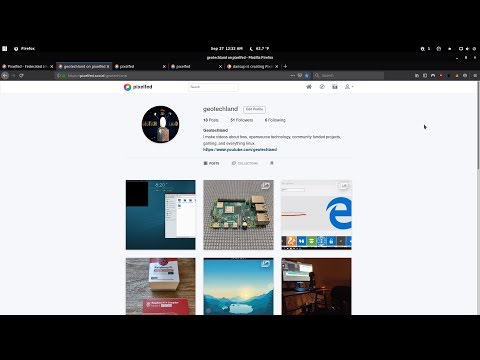Focus the Firefox toolbar Search box
Screen dimensions: 480x360
coord(348,76)
